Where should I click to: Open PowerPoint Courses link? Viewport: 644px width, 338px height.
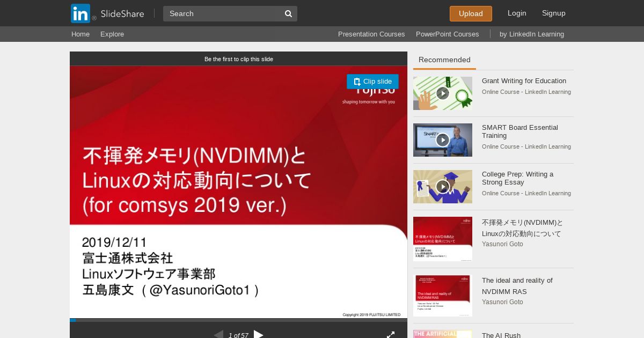click(447, 34)
